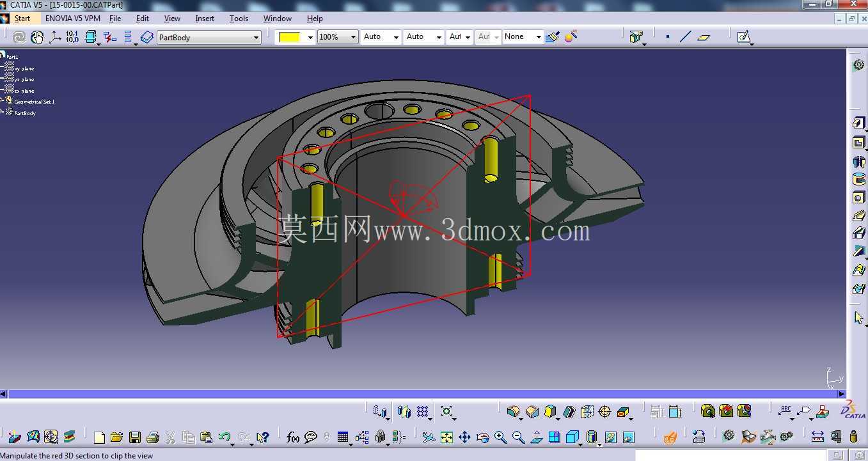
Task: Toggle Swap Visible Space icon
Action: [x=628, y=437]
